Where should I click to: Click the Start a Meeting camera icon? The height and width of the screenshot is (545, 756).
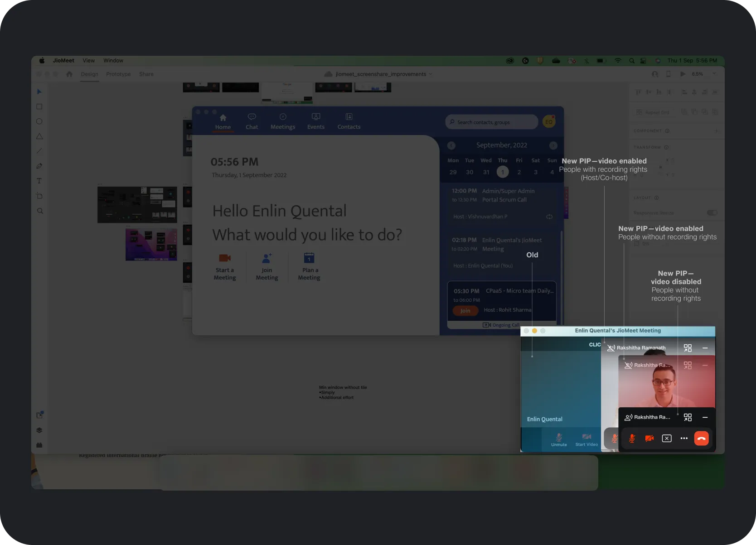coord(225,258)
